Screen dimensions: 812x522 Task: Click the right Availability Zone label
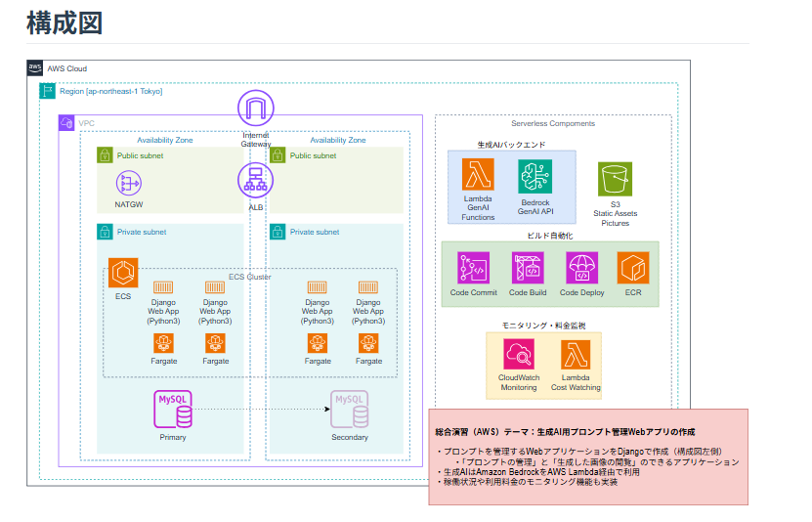coord(338,140)
